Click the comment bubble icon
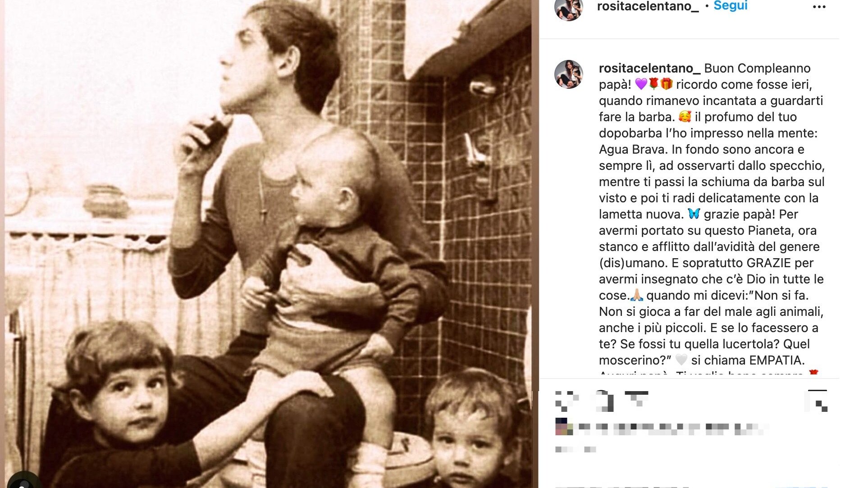Screen dimensions: 868x488 (x=603, y=401)
